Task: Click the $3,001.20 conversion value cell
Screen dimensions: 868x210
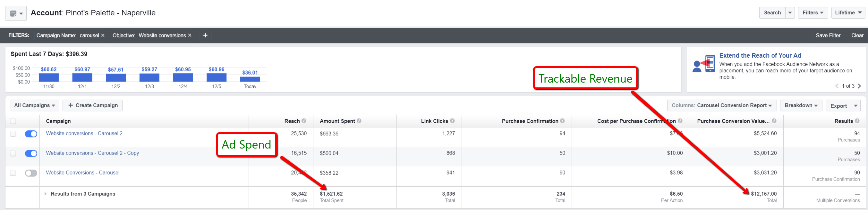Action: (x=765, y=153)
